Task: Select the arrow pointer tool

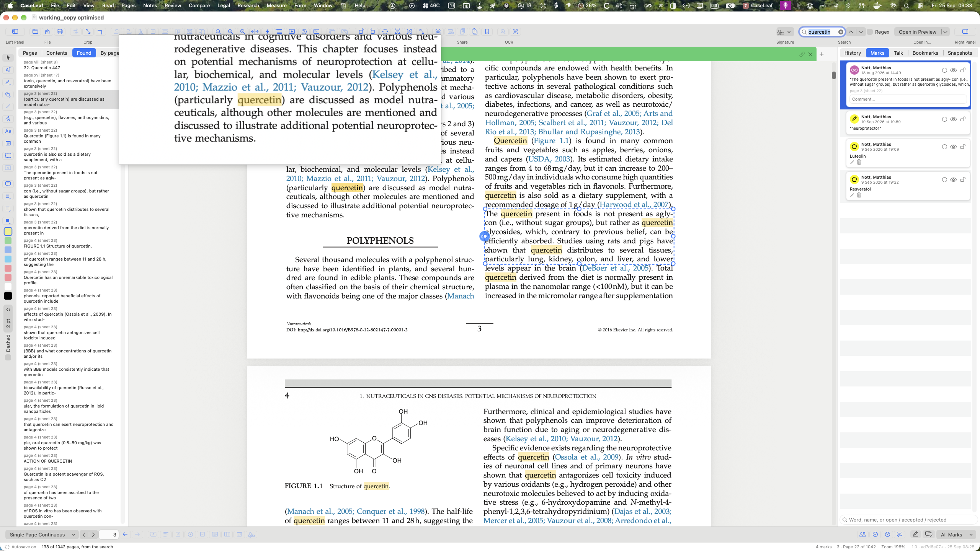Action: 8,58
